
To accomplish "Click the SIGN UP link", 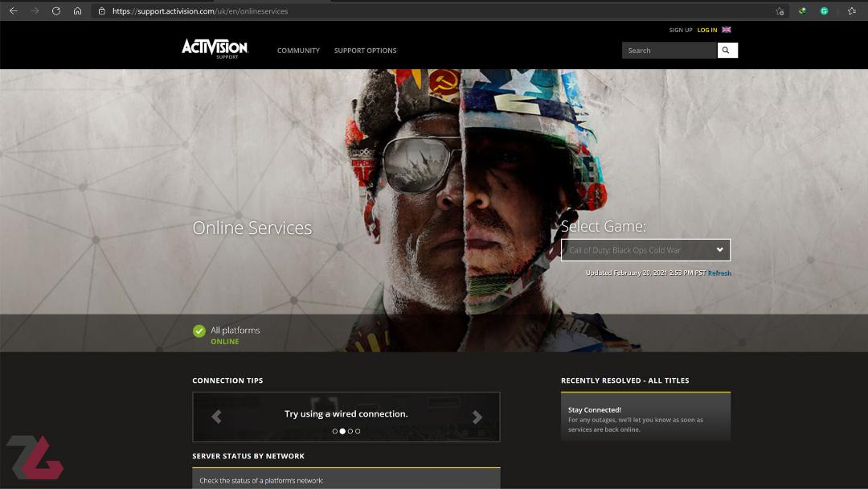I will tap(681, 30).
